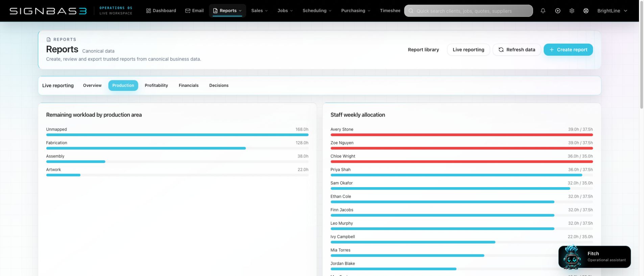Click the '128.0h' Fabrication value
The width and height of the screenshot is (644, 276).
(302, 143)
